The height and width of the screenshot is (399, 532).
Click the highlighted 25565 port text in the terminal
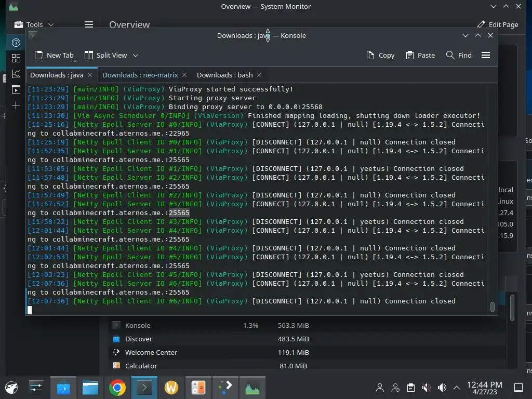tap(179, 212)
